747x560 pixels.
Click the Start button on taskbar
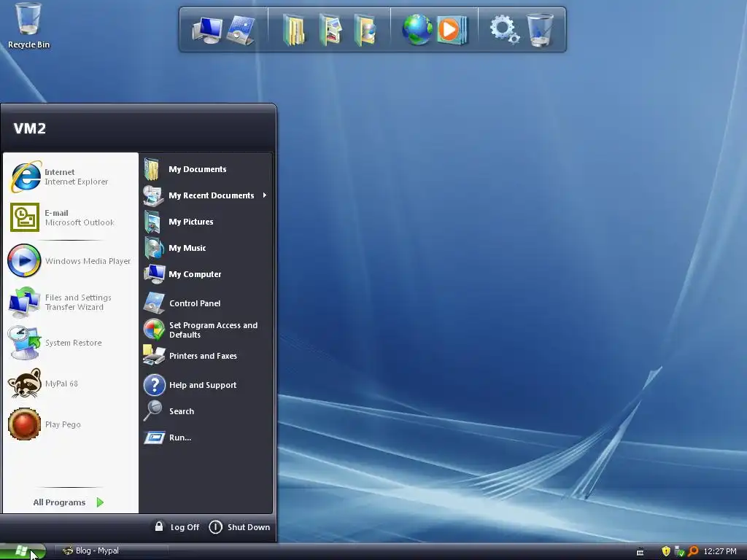pyautogui.click(x=23, y=551)
